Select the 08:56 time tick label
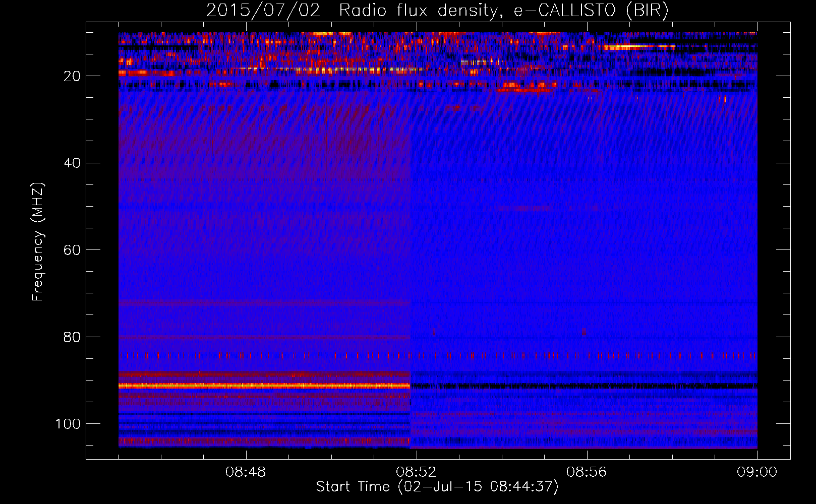Screen dimensions: 816x504 (587, 472)
